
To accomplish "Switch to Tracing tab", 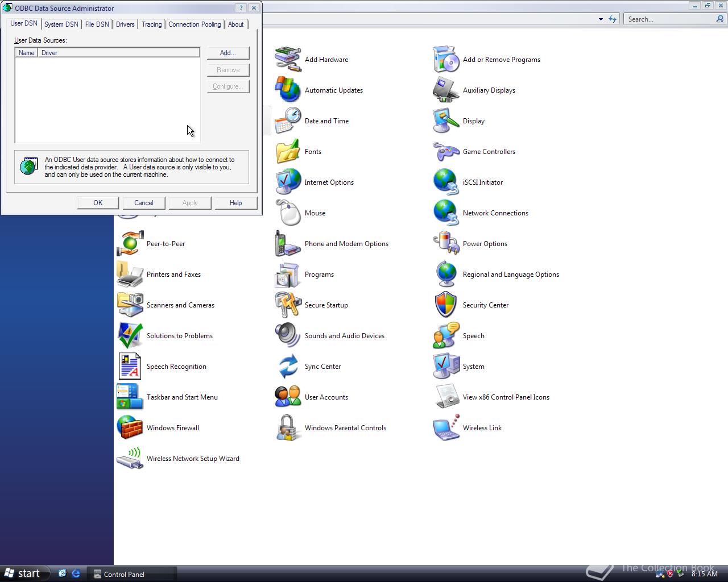I will 151,24.
